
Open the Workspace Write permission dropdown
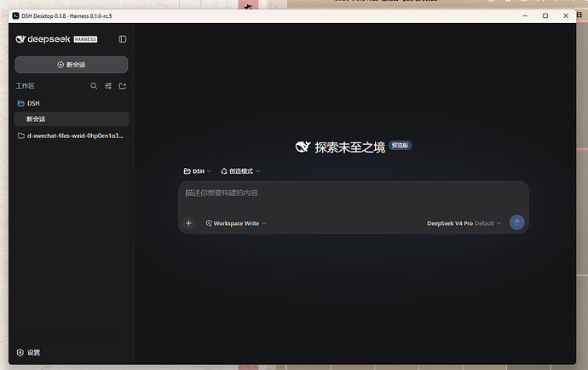pyautogui.click(x=236, y=223)
